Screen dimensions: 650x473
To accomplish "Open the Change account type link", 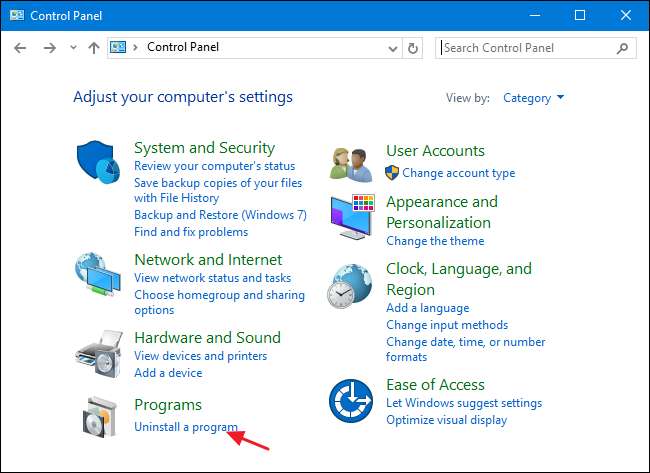I will click(458, 173).
